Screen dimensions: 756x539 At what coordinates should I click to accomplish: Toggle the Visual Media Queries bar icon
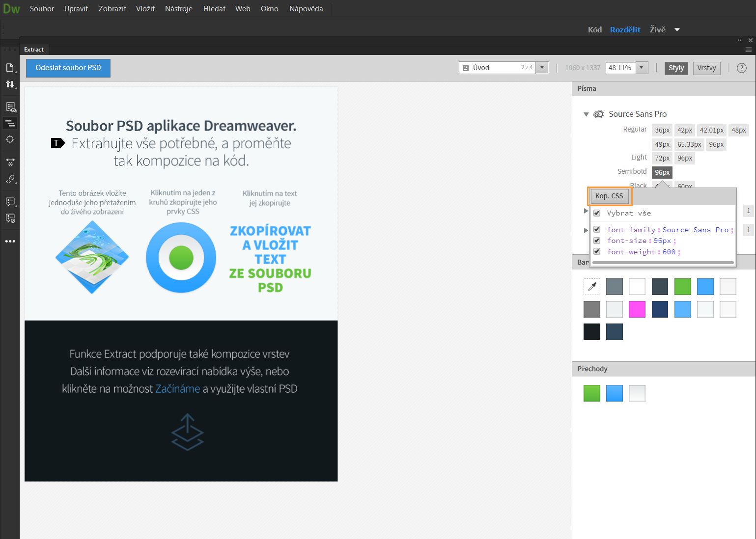click(10, 123)
